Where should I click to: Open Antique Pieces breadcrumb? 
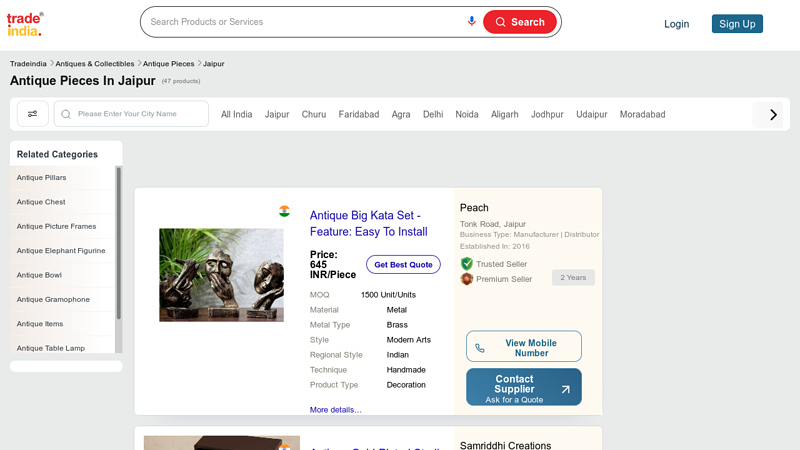168,64
